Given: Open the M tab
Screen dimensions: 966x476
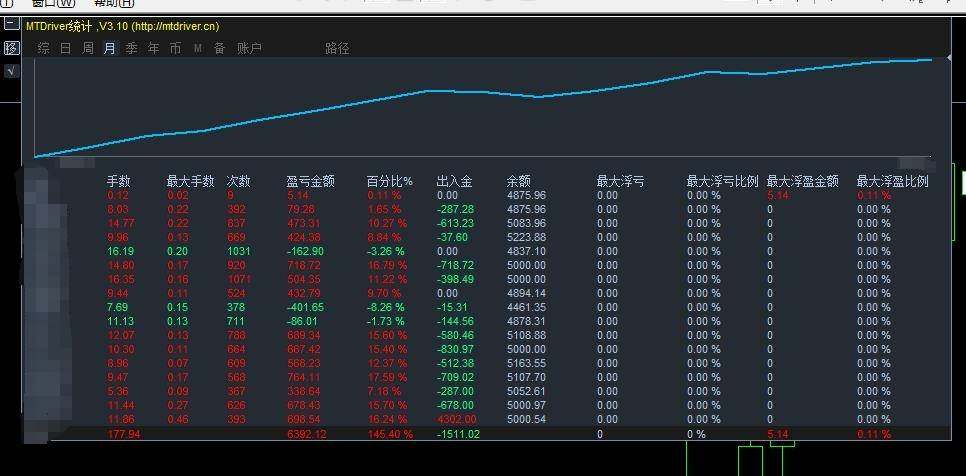Looking at the screenshot, I should [197, 48].
